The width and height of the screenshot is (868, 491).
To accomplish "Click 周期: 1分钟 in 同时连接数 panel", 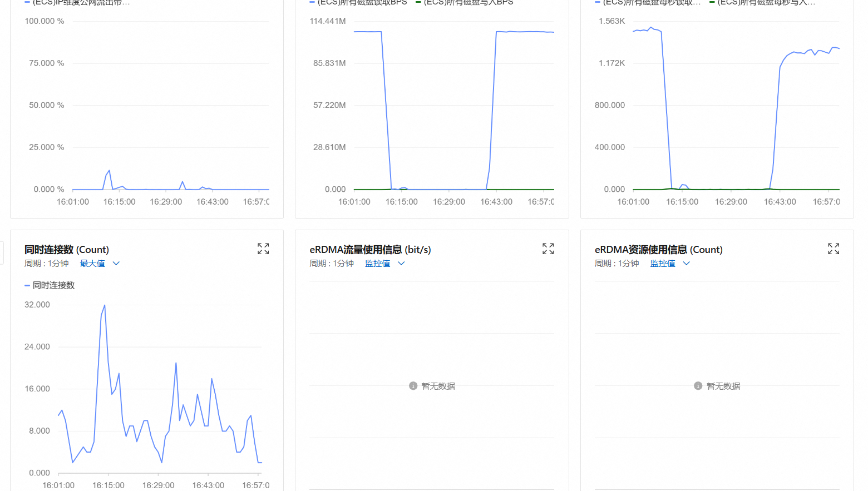I will 47,264.
